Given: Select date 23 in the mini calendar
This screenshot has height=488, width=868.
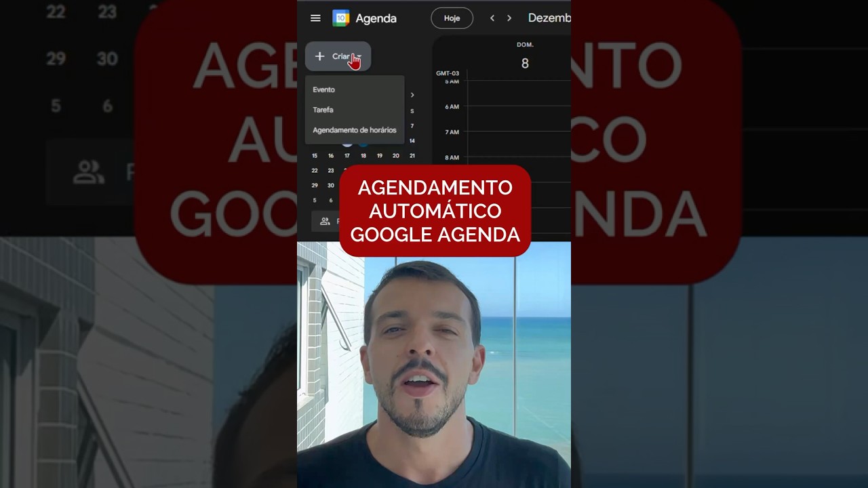Looking at the screenshot, I should tap(331, 171).
